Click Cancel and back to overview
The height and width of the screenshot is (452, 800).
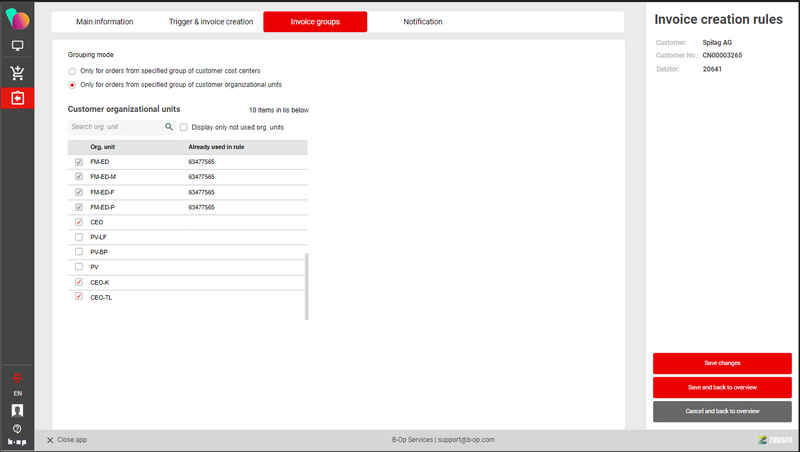coord(722,411)
